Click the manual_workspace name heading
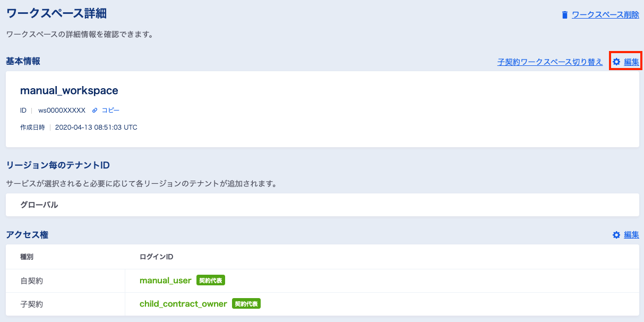Image resolution: width=644 pixels, height=322 pixels. coord(69,90)
